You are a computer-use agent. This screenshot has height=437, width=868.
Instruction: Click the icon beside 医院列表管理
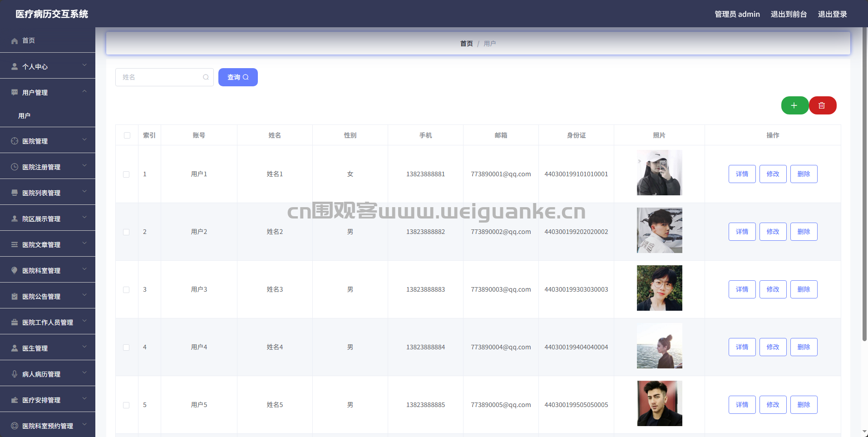coord(15,193)
